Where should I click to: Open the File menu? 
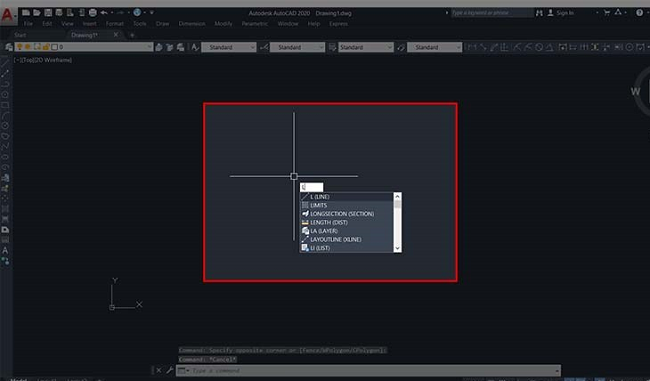tap(28, 24)
